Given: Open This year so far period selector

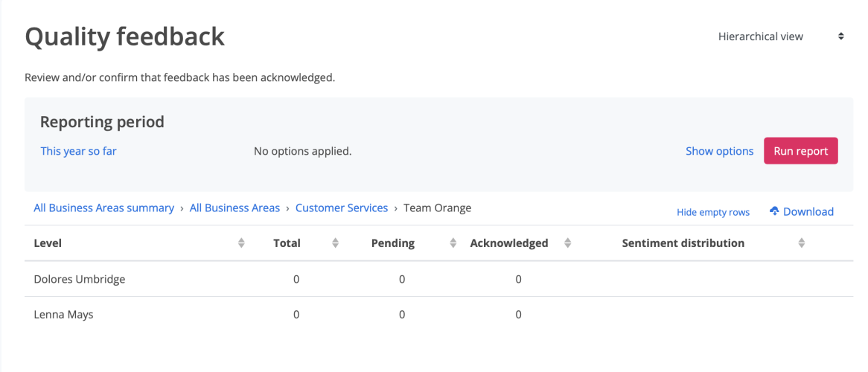Looking at the screenshot, I should 78,151.
